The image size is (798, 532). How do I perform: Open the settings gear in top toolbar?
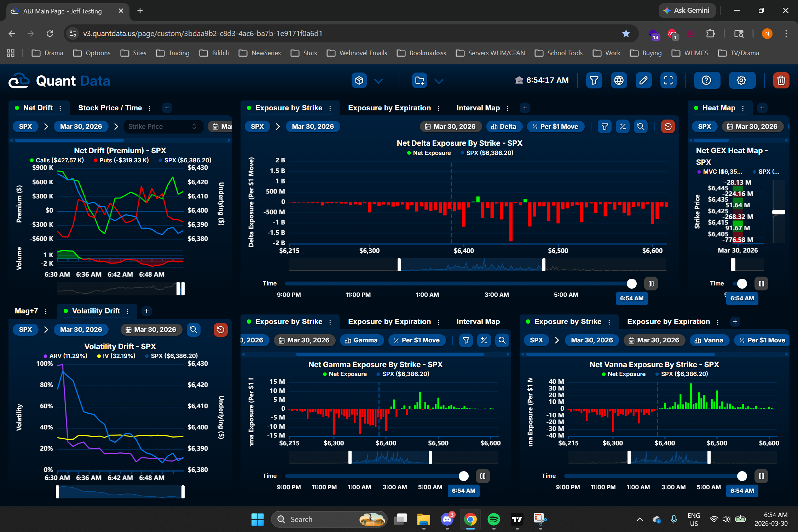[741, 81]
